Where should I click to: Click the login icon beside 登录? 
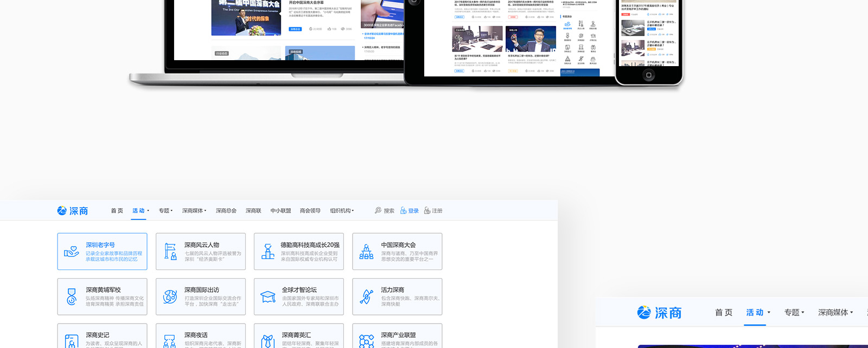(404, 210)
